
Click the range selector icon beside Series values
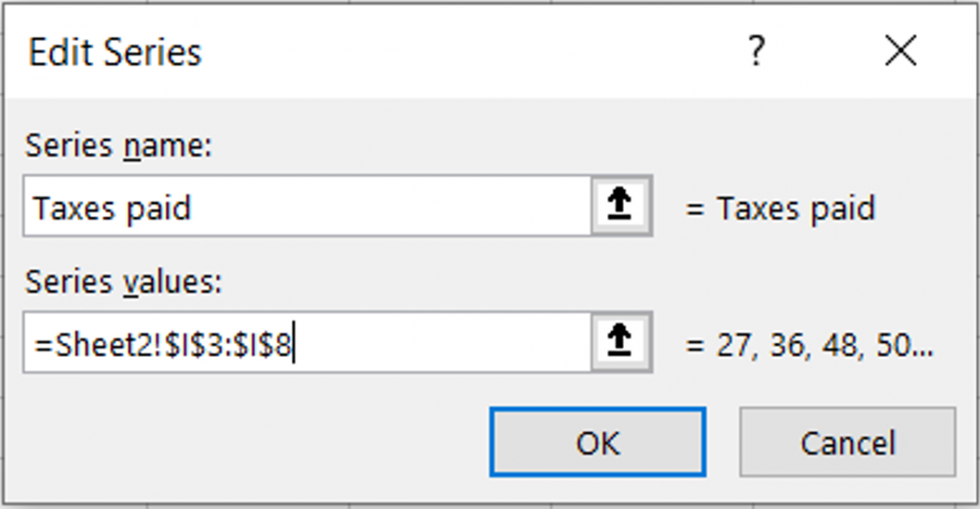pos(621,342)
